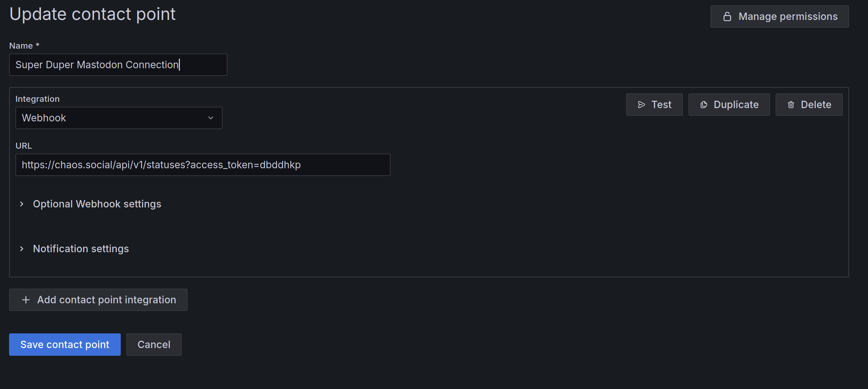Click the Test button text
This screenshot has height=389, width=868.
[661, 105]
